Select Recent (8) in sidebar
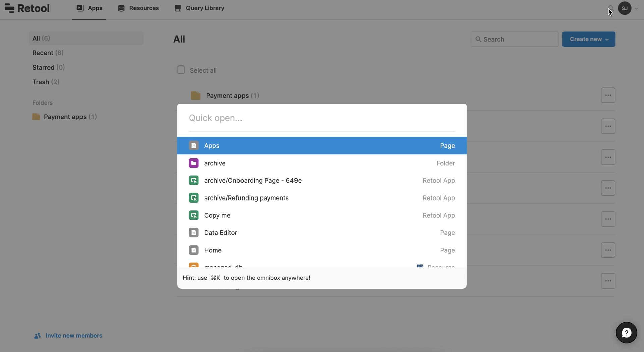644x352 pixels. click(48, 53)
